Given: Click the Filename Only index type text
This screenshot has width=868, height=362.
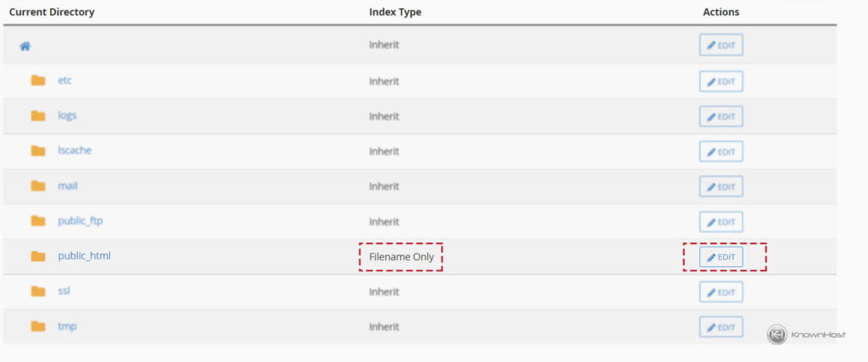Looking at the screenshot, I should 401,257.
